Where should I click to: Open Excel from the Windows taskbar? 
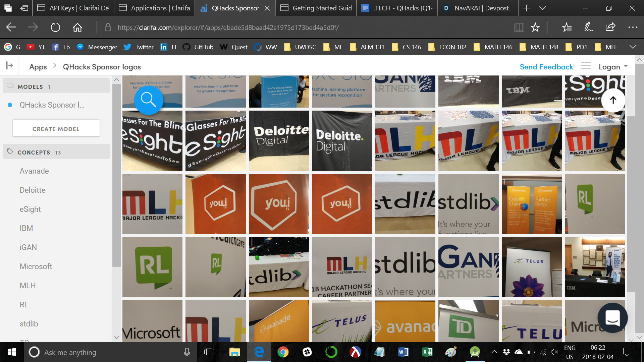tap(427, 352)
